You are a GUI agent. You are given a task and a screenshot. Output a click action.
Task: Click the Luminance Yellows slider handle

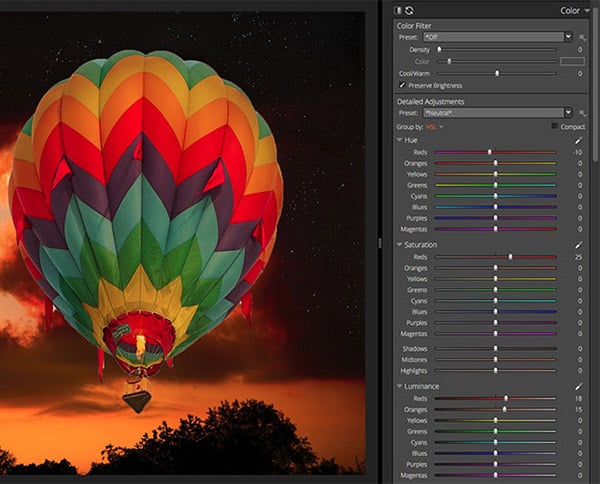click(x=496, y=420)
